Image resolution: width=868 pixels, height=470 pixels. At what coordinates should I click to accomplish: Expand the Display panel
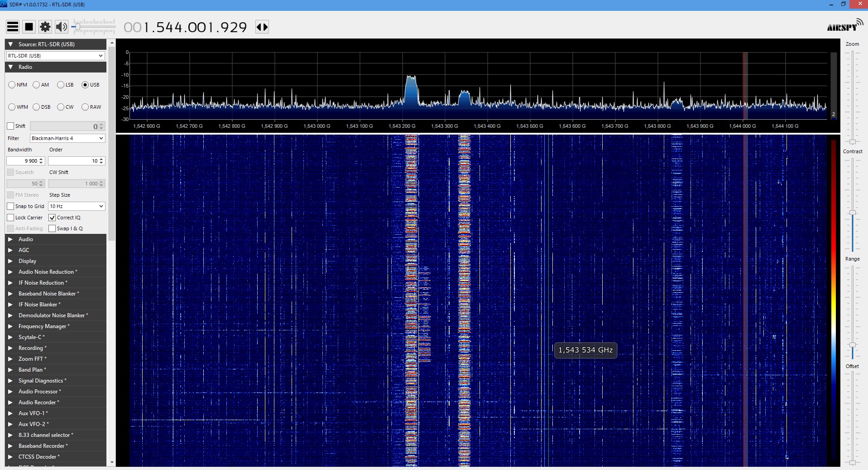tap(56, 261)
